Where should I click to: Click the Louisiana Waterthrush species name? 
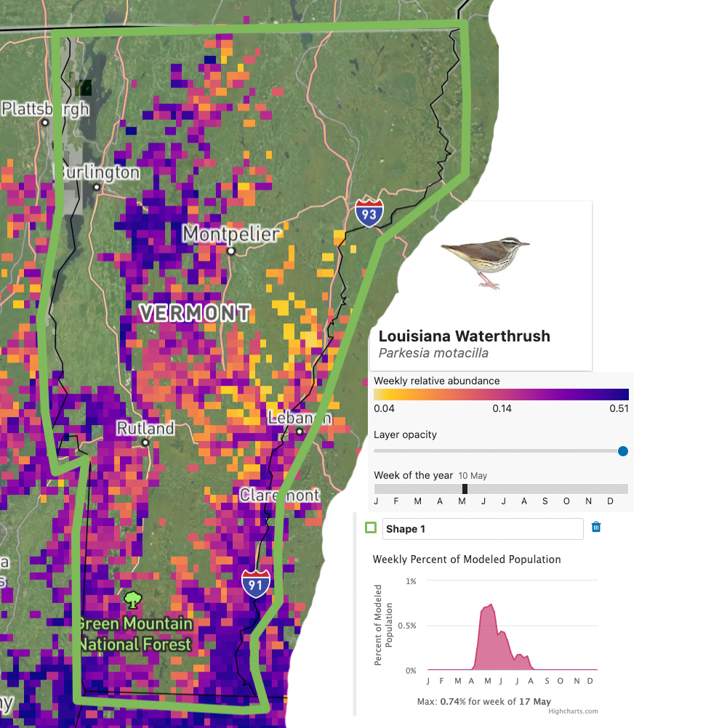pos(464,336)
